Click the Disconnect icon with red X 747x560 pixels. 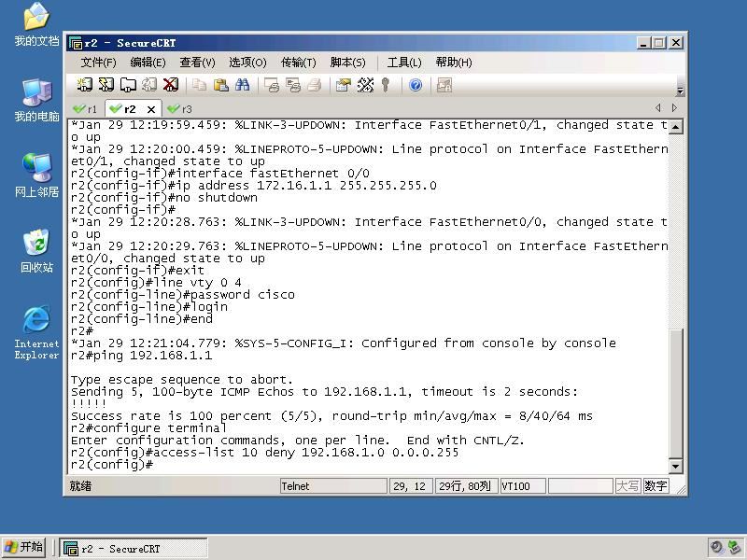tap(171, 85)
